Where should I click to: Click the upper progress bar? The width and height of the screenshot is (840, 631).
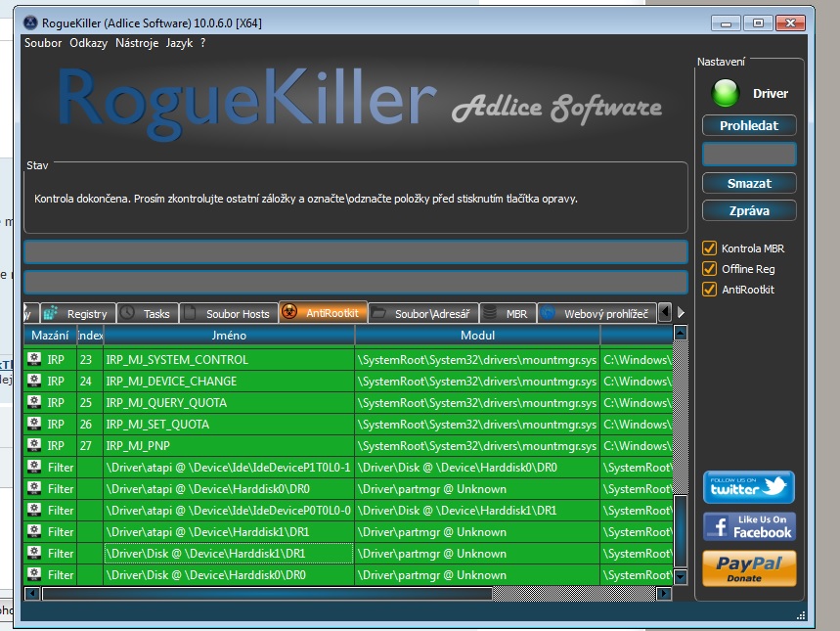click(356, 252)
